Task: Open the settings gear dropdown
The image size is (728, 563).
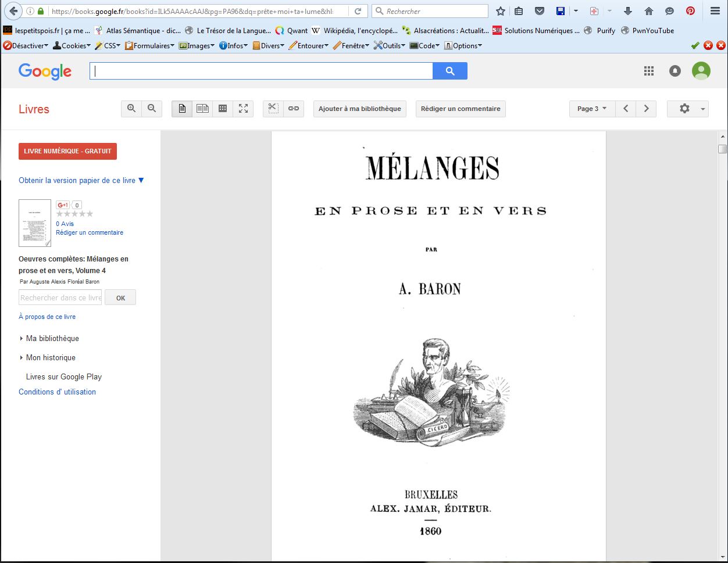Action: pos(687,109)
